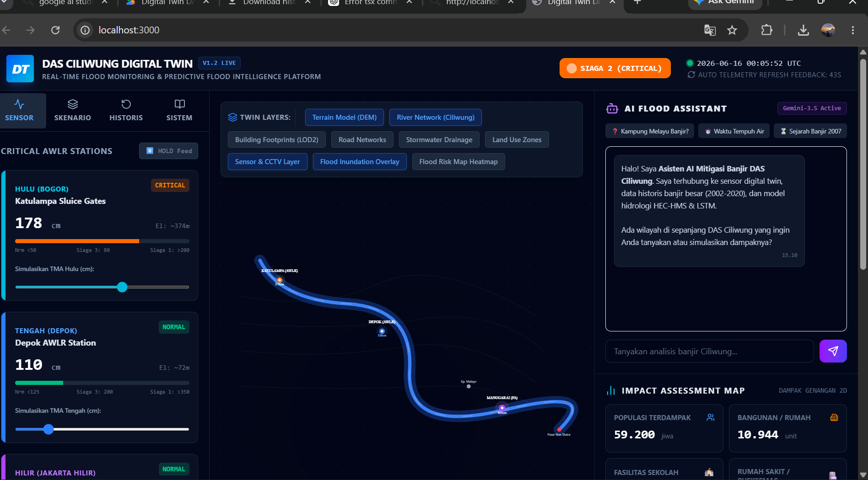Click the Twin Layers stack icon
Image resolution: width=868 pixels, height=480 pixels.
click(232, 117)
